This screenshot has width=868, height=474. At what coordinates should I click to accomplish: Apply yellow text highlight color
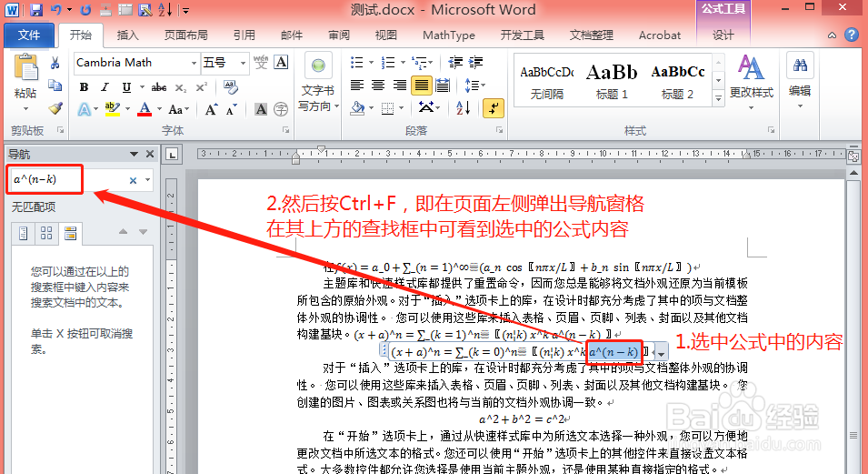point(113,108)
